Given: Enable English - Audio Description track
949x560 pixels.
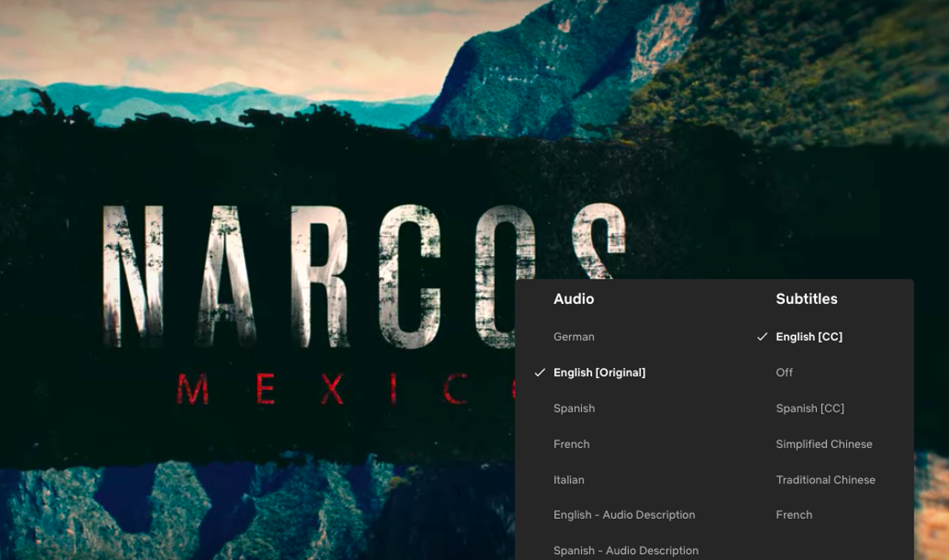Looking at the screenshot, I should [x=624, y=515].
